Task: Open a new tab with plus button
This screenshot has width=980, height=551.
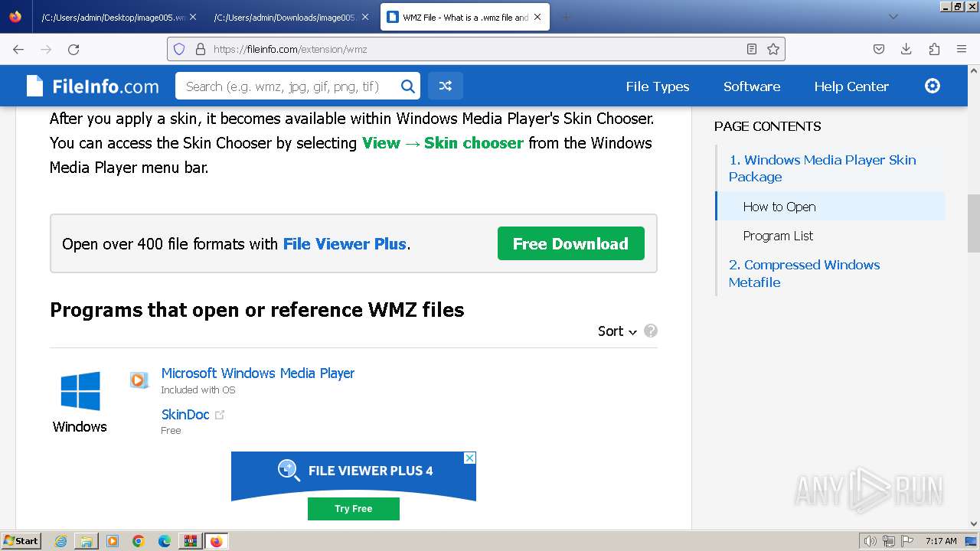Action: coord(566,17)
